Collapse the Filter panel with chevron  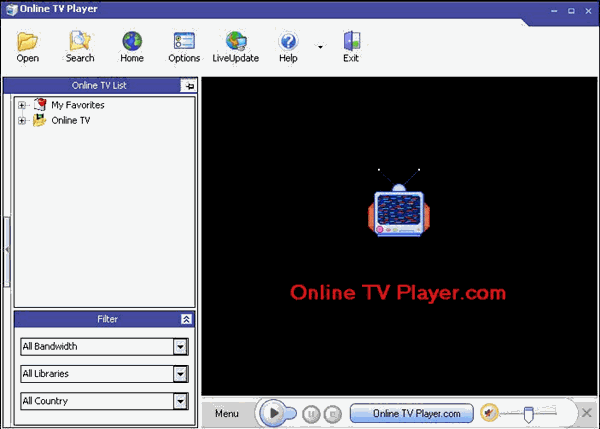[x=186, y=319]
